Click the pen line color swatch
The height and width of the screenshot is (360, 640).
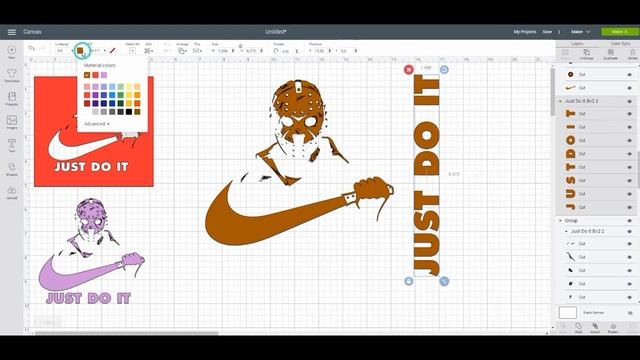click(112, 51)
